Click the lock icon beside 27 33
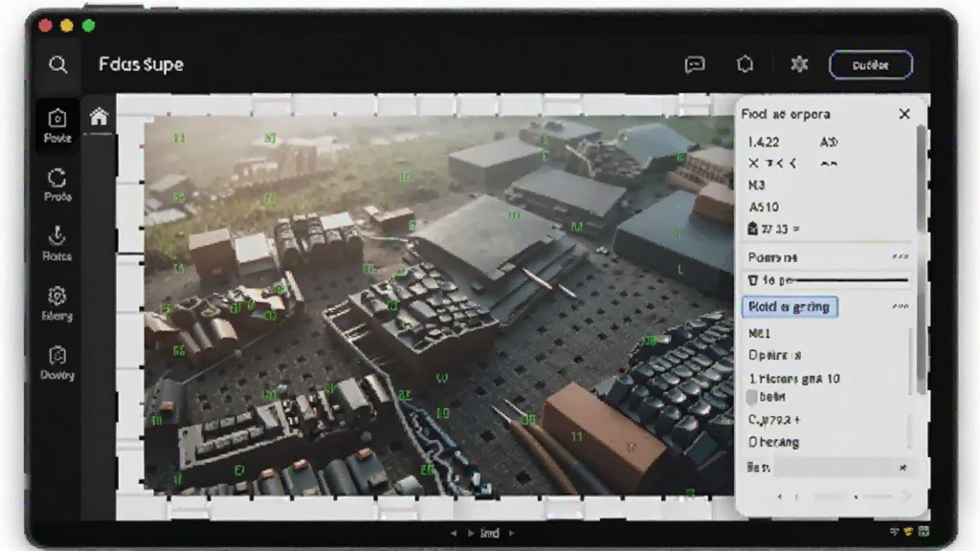Screen dimensions: 980x551 pyautogui.click(x=752, y=229)
